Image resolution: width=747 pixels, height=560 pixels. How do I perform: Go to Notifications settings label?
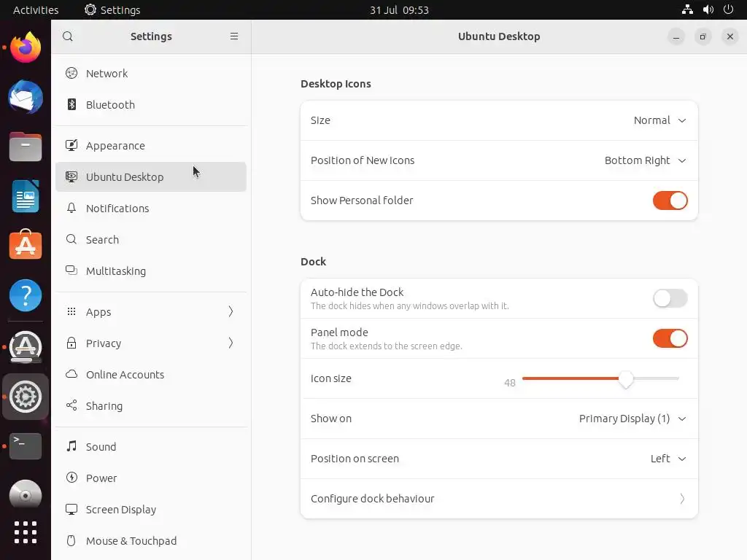click(x=117, y=209)
